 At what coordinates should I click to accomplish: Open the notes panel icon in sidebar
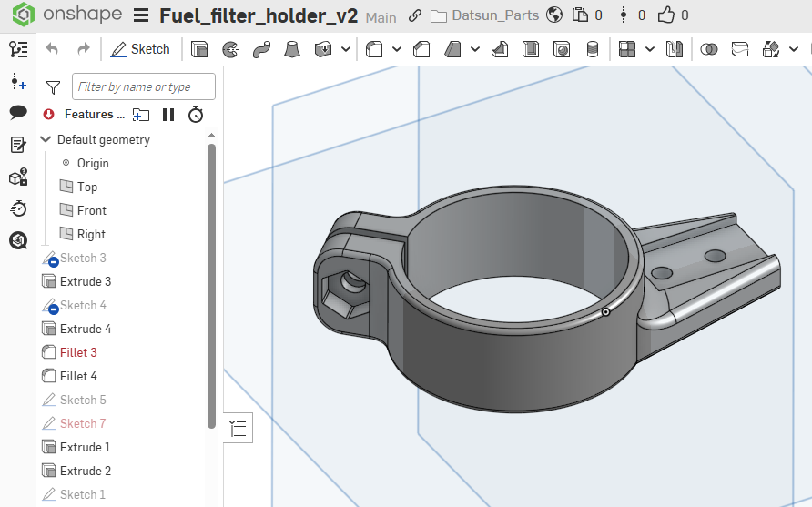coord(18,145)
